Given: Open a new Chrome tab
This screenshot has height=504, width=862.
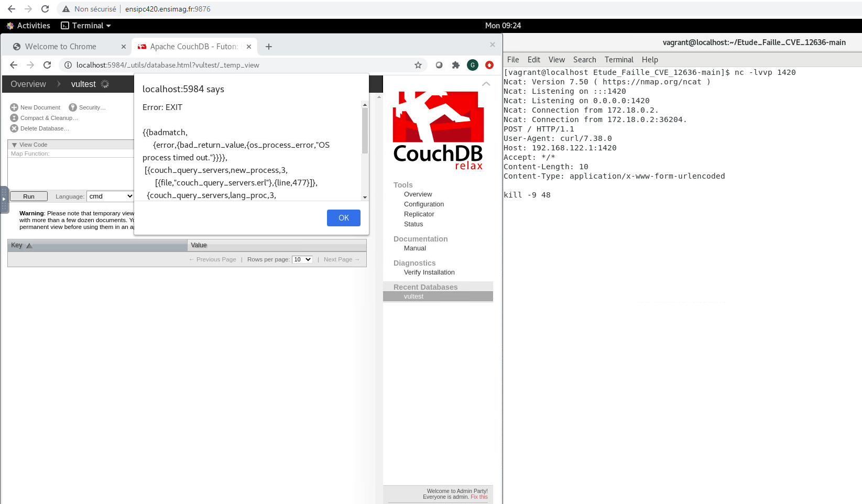Looking at the screenshot, I should pyautogui.click(x=269, y=47).
